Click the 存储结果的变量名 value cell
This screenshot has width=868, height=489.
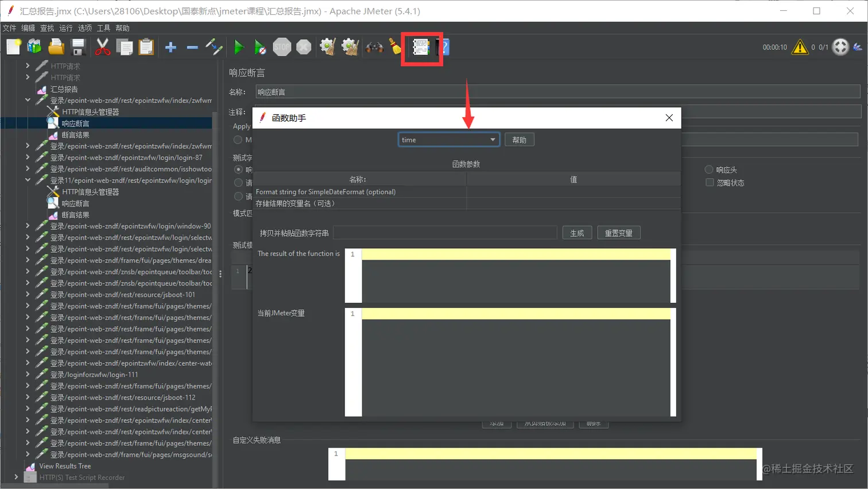tap(573, 203)
